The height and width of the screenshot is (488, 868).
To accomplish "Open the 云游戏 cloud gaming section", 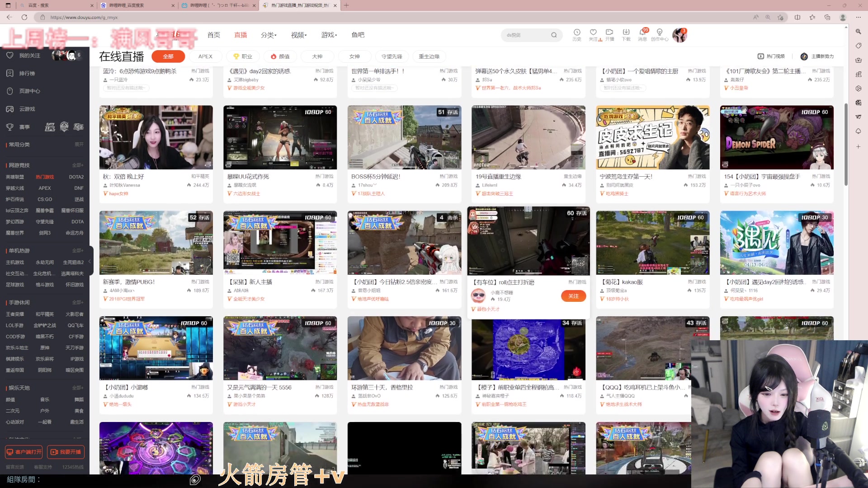I will tap(28, 109).
